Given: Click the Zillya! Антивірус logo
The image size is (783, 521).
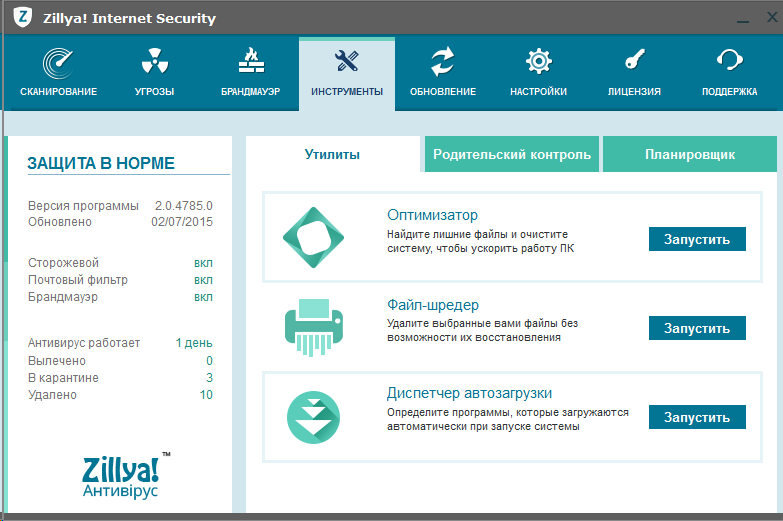Looking at the screenshot, I should pos(124,476).
